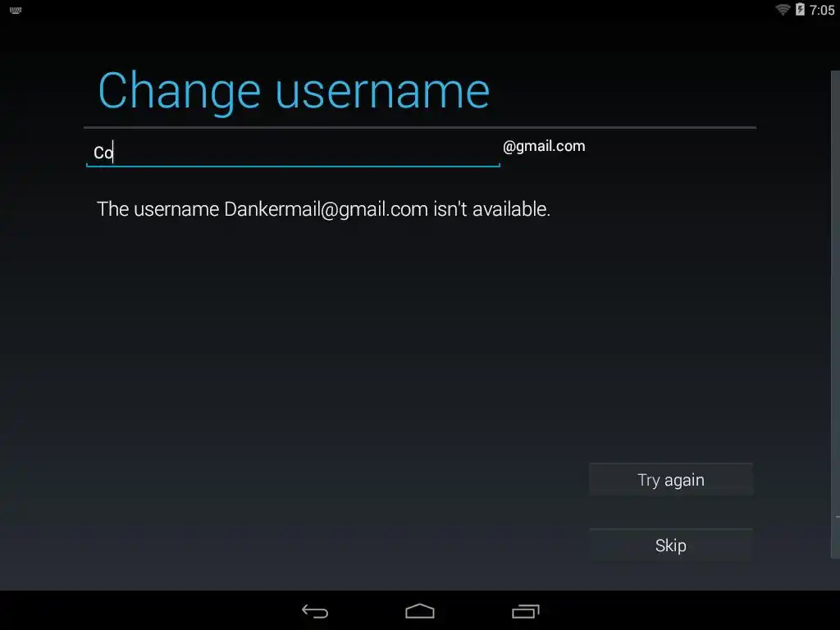Screen dimensions: 840x630
Task: Click the Try again button
Action: click(671, 479)
